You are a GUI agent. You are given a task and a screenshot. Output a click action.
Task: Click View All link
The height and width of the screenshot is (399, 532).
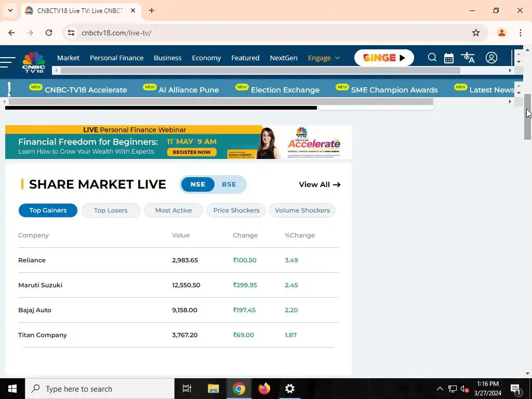(320, 184)
